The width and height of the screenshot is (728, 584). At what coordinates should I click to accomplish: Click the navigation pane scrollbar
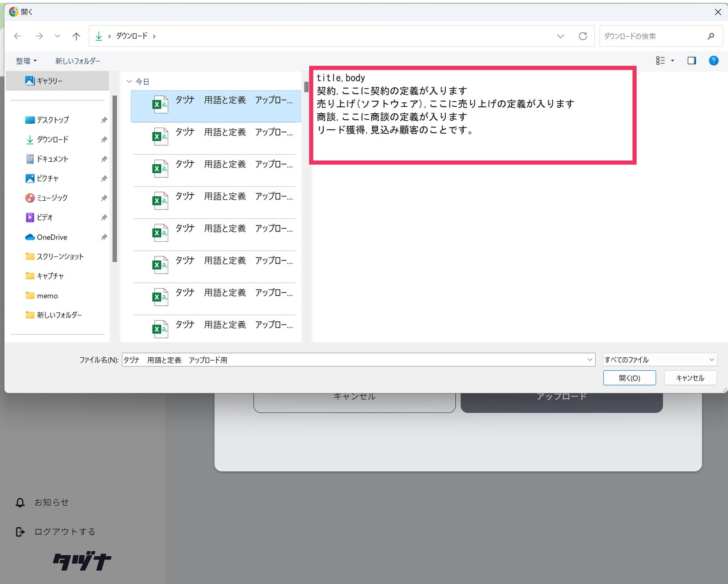coord(115,179)
